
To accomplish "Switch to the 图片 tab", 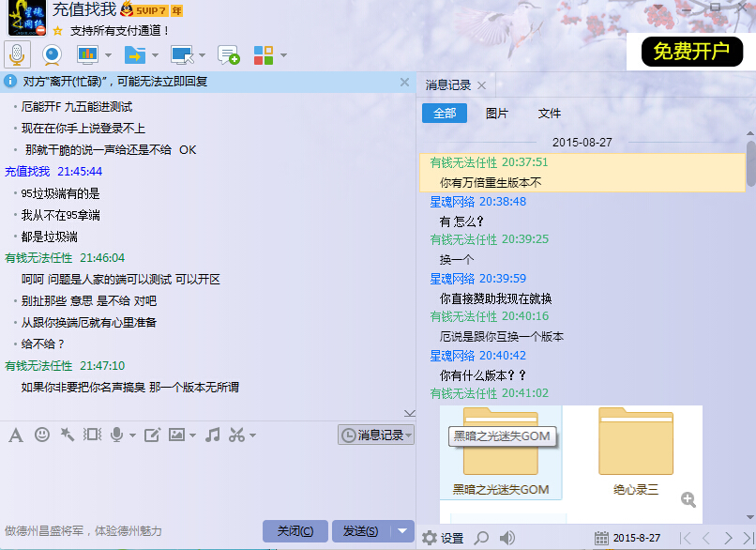I will [x=497, y=113].
